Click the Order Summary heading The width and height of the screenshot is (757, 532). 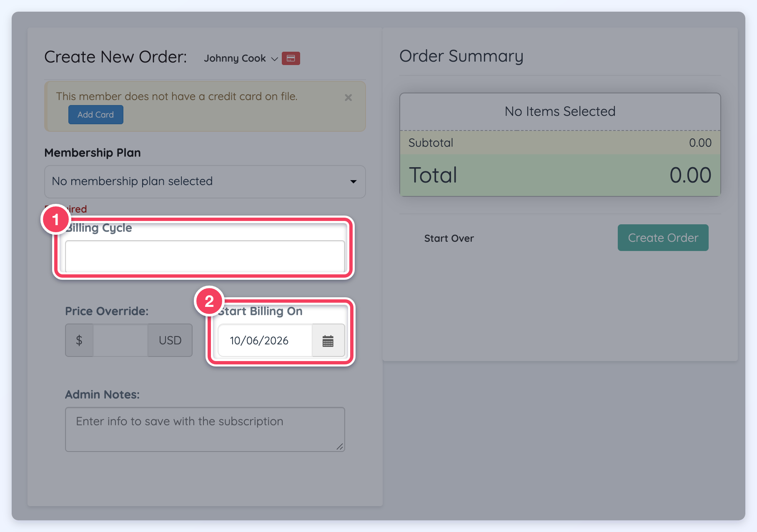461,56
